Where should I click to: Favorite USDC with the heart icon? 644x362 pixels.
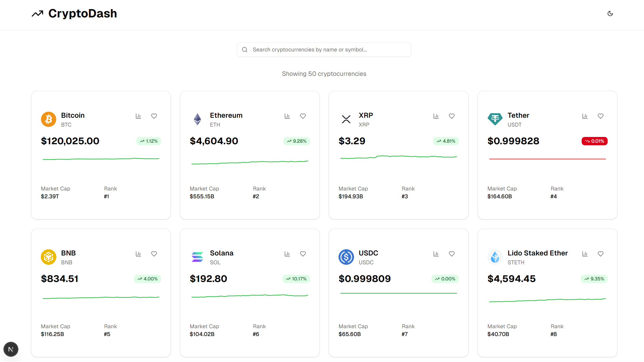tap(452, 254)
